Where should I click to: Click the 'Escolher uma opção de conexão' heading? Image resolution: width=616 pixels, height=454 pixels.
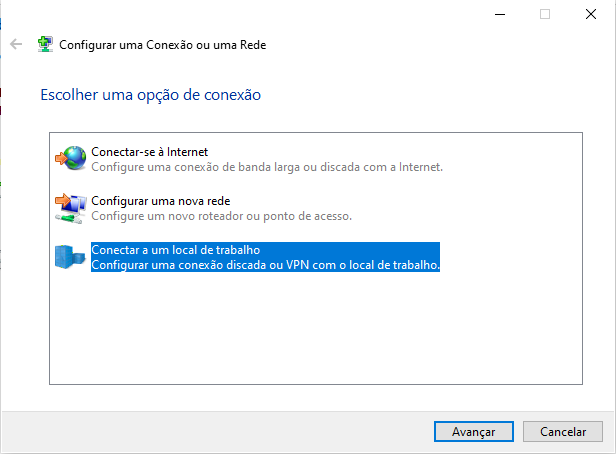(x=150, y=95)
